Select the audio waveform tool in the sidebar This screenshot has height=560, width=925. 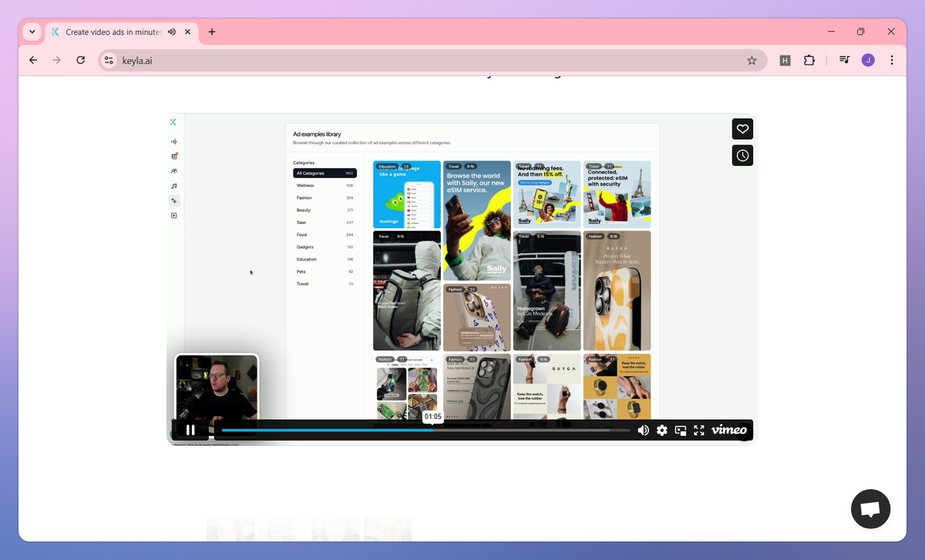(174, 141)
